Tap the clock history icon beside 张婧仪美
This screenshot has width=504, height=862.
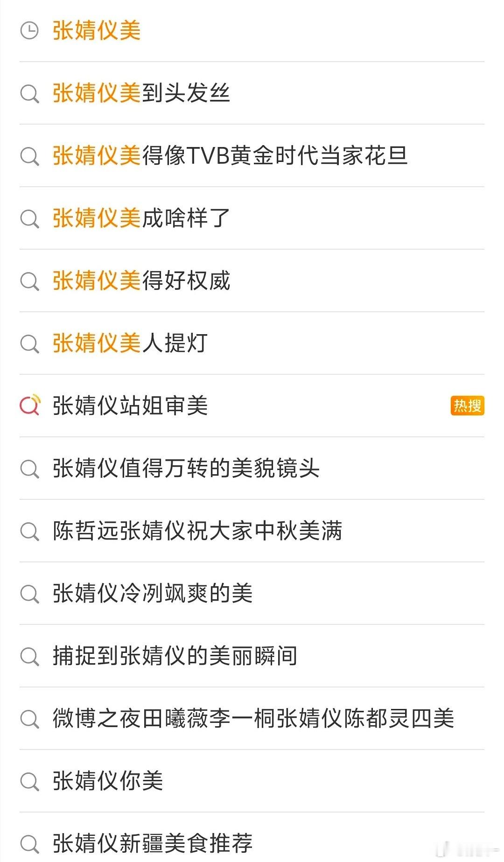[29, 30]
